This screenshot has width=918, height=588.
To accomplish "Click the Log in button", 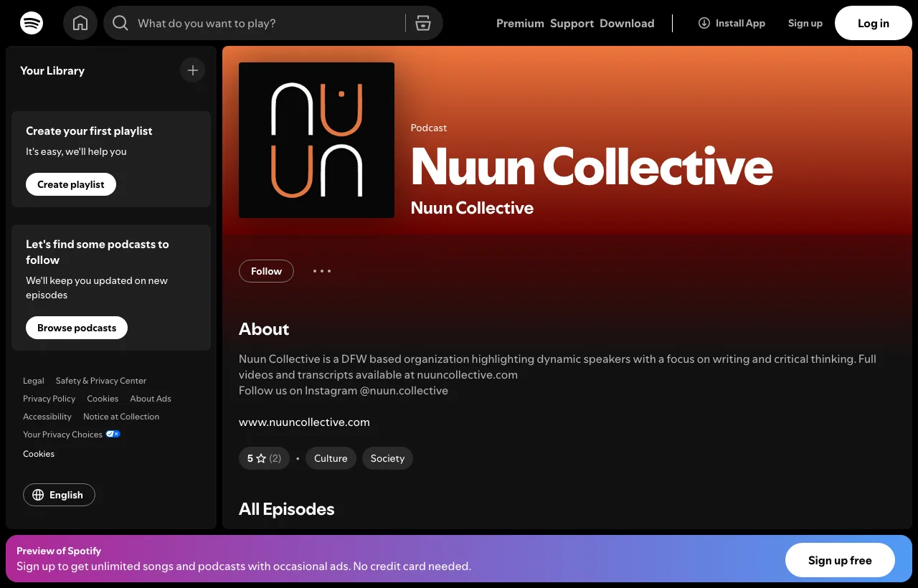I will 874,23.
